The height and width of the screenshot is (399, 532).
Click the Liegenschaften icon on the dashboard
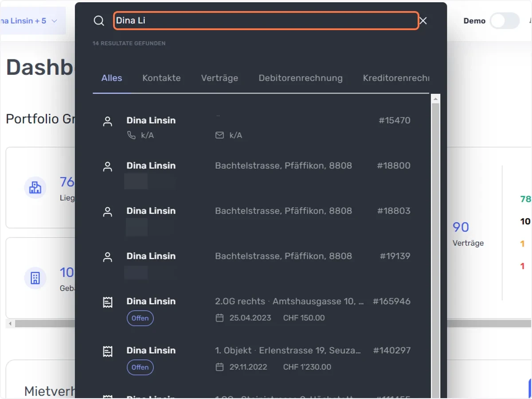tap(35, 187)
